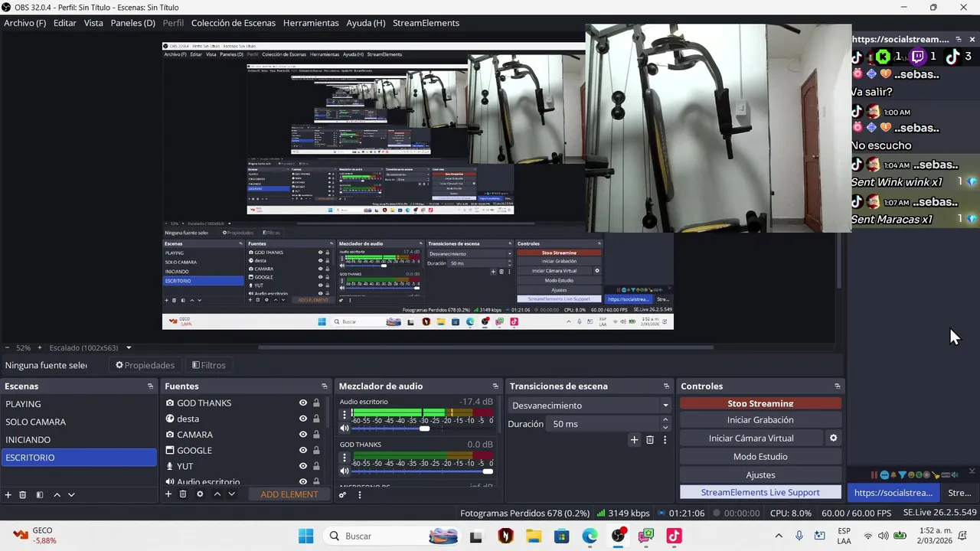Hide the YUT source
980x551 pixels.
[x=303, y=466]
